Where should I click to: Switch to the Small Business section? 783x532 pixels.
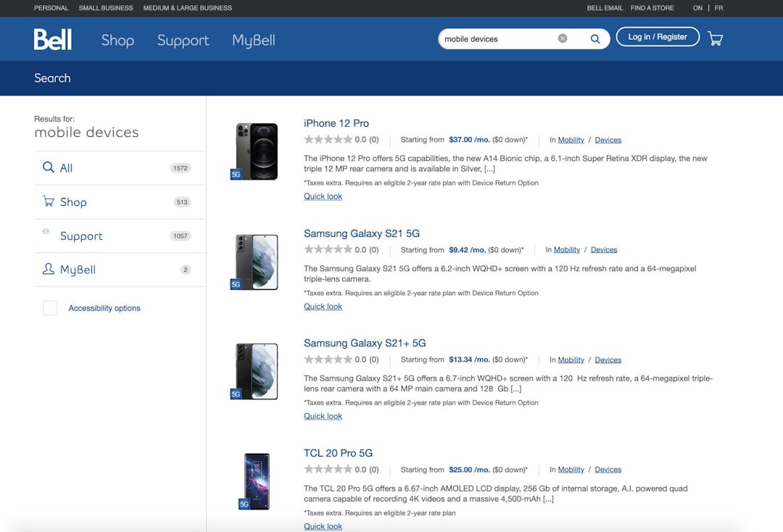coord(105,8)
